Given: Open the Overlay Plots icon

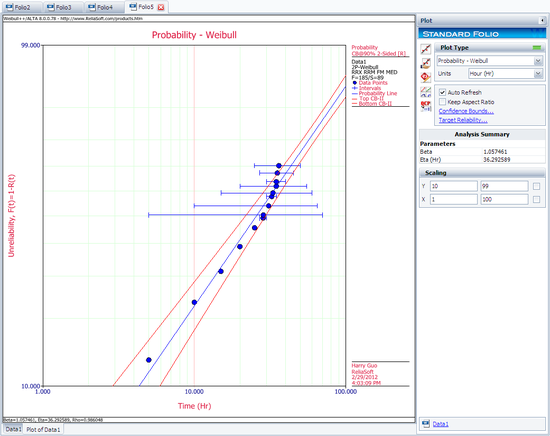Looking at the screenshot, I should [x=426, y=92].
